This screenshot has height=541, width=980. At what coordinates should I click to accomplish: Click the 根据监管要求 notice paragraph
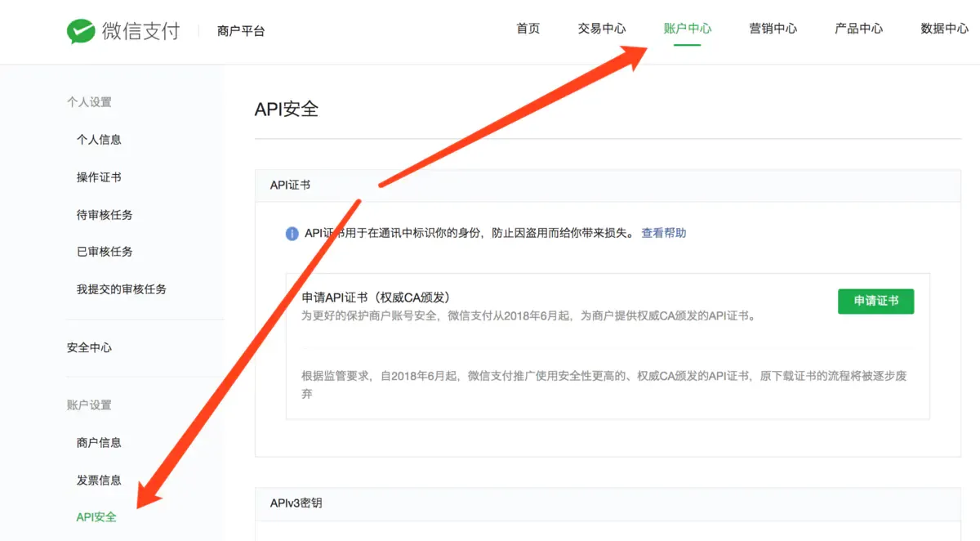tap(604, 385)
